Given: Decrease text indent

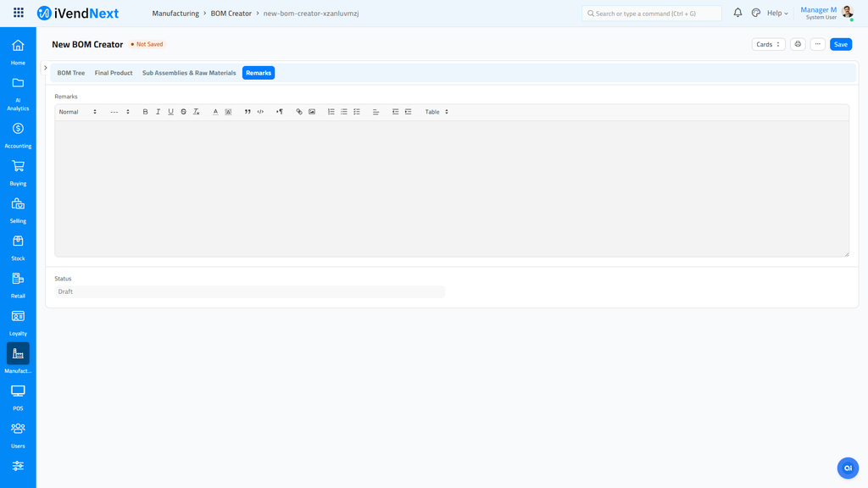Looking at the screenshot, I should click(x=395, y=112).
